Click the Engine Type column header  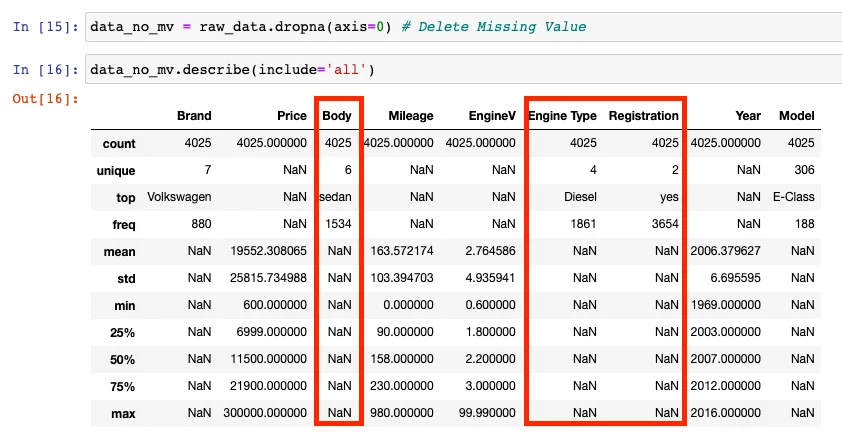pyautogui.click(x=562, y=116)
